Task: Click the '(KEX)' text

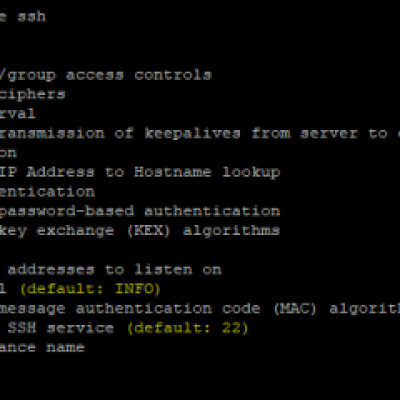Action: coord(149,231)
